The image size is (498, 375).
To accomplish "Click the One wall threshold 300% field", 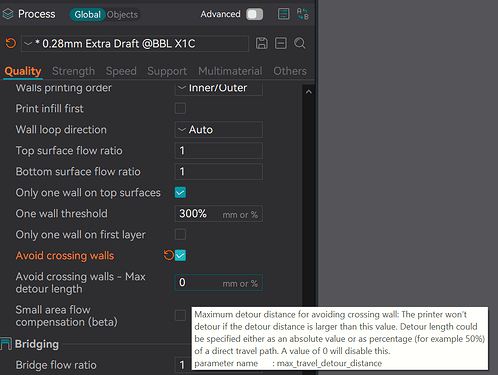I will (x=219, y=214).
